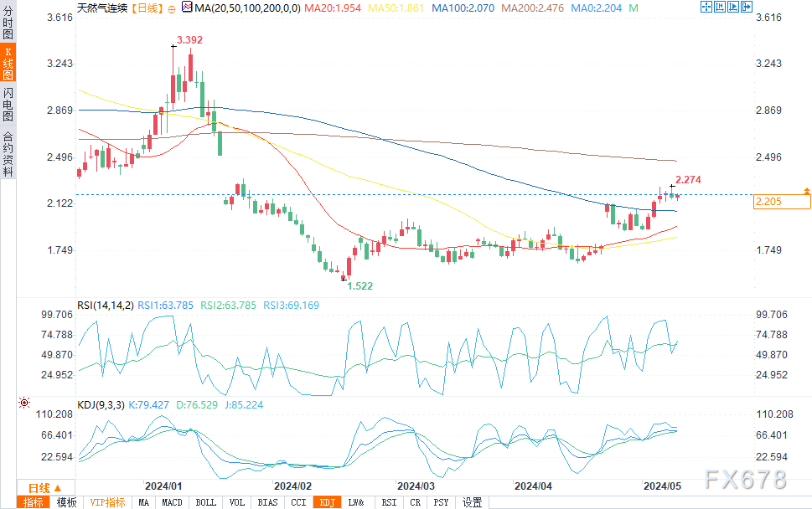The height and width of the screenshot is (509, 812).
Task: Open the 分时图 intraday chart view
Action: coord(8,23)
